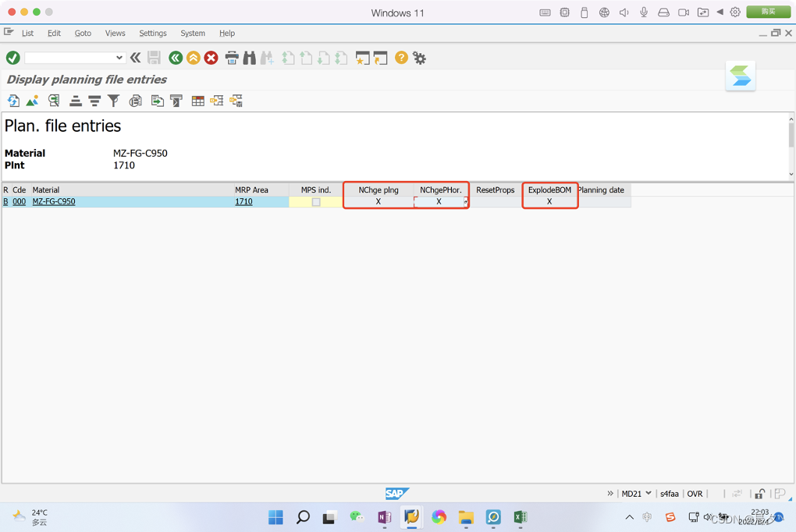Toggle the ExplodeBOM X entry
Image resolution: width=796 pixels, height=532 pixels.
pyautogui.click(x=549, y=201)
